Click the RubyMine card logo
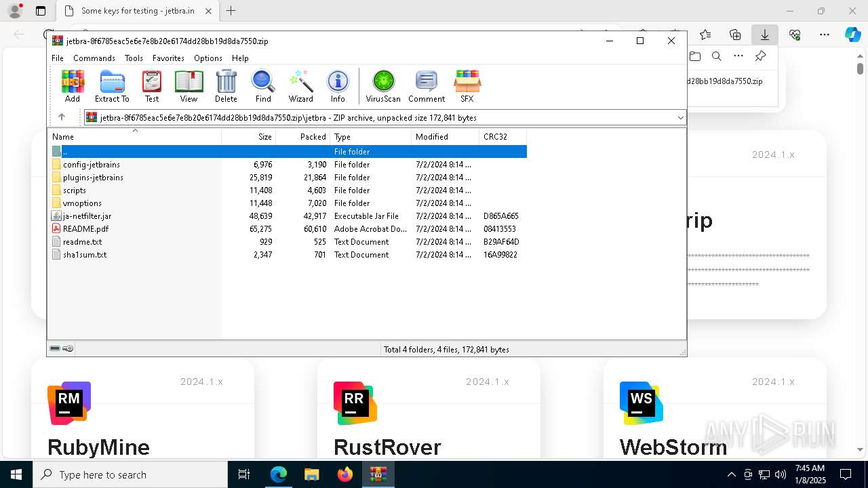This screenshot has width=868, height=488. click(69, 403)
